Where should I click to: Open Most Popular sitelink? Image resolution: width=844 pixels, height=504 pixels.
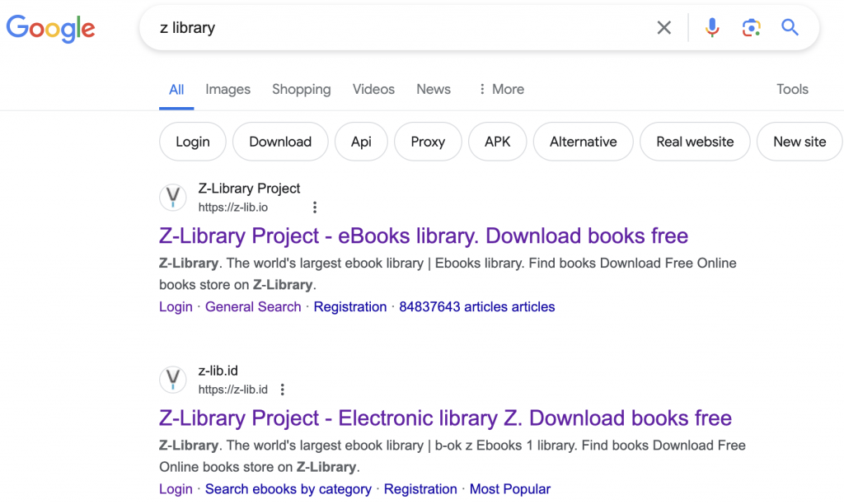509,489
